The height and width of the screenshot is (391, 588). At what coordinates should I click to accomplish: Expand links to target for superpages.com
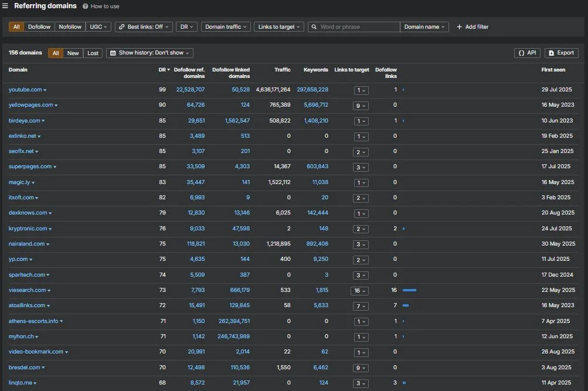[x=361, y=168]
